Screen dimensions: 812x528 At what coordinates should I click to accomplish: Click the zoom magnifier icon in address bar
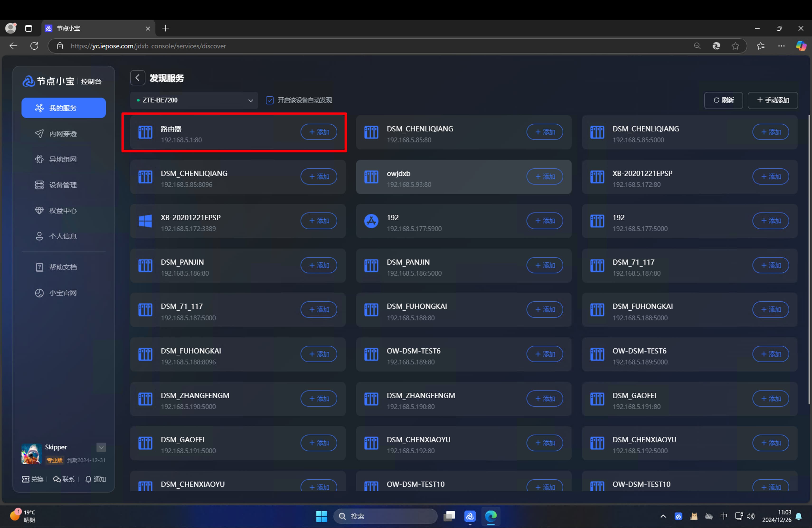coord(697,46)
